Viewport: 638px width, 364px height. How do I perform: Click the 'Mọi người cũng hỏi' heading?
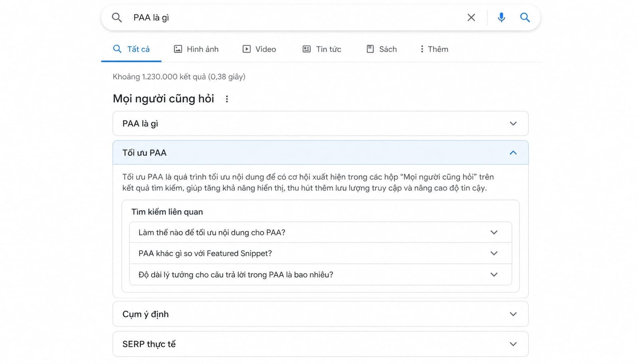(163, 99)
